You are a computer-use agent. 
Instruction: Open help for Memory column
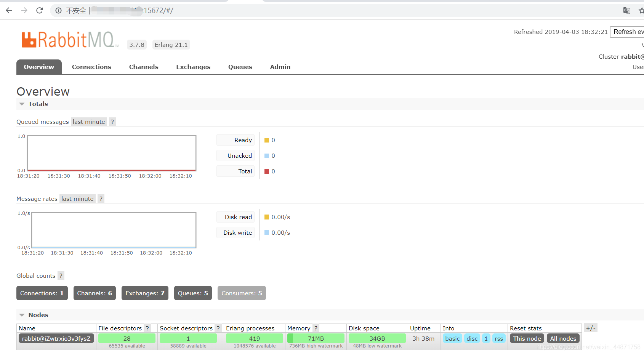[316, 328]
